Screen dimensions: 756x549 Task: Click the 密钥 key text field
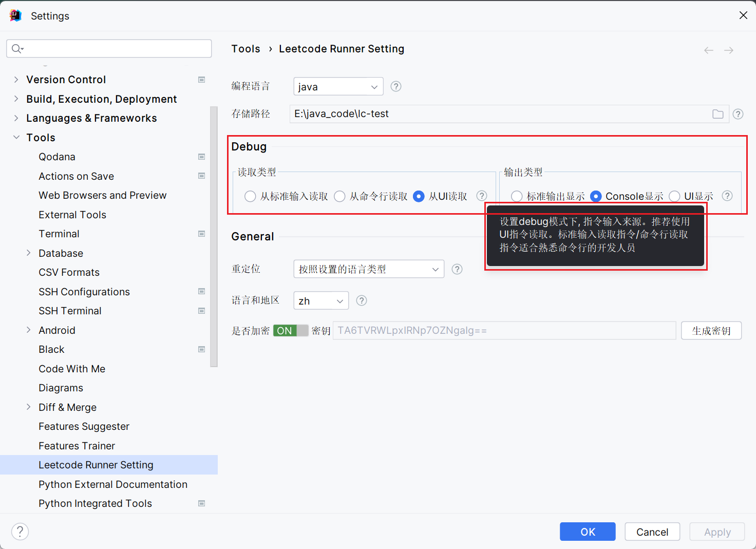504,331
